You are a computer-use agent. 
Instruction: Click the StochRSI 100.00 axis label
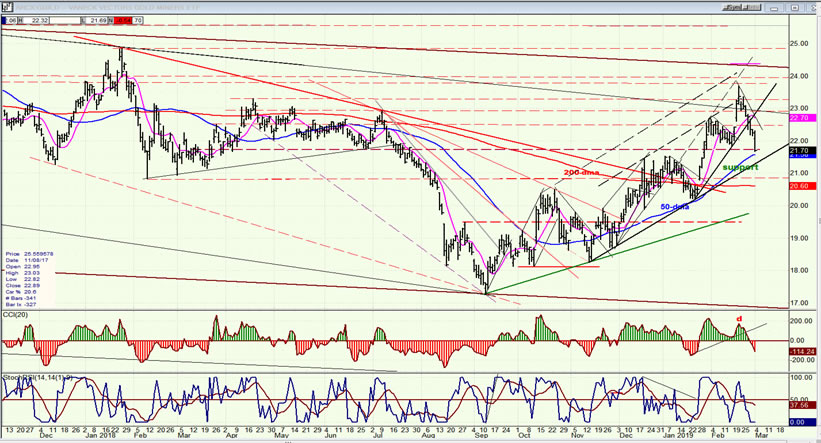coord(800,378)
